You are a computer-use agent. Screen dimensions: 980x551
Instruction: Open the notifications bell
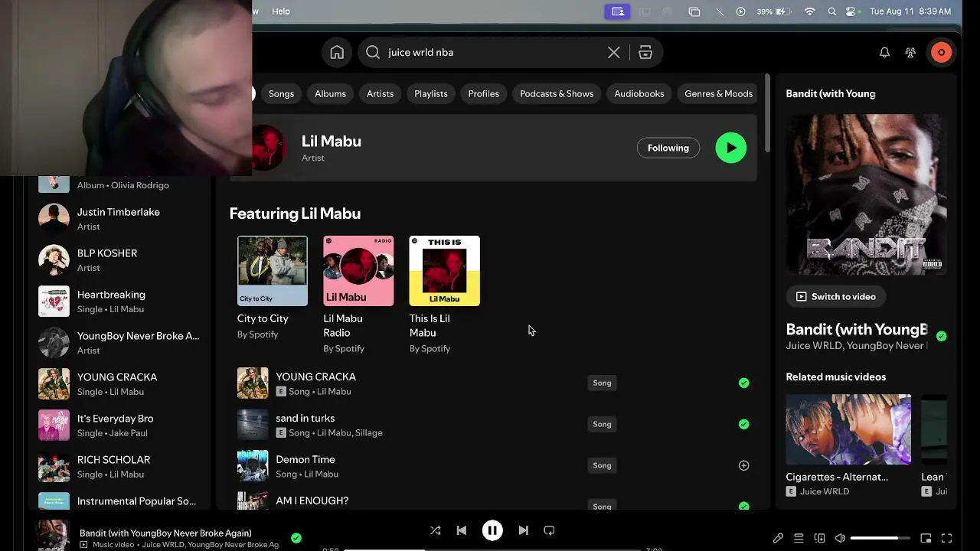click(884, 52)
